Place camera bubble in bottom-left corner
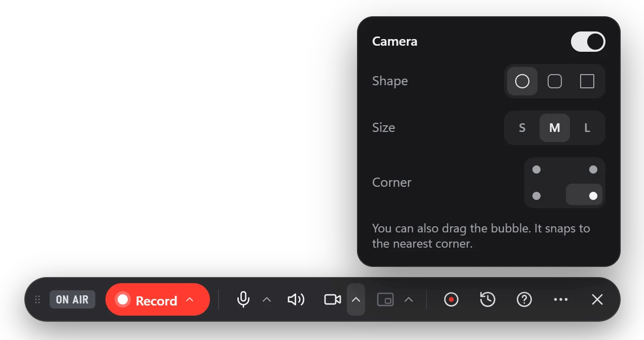 (536, 196)
